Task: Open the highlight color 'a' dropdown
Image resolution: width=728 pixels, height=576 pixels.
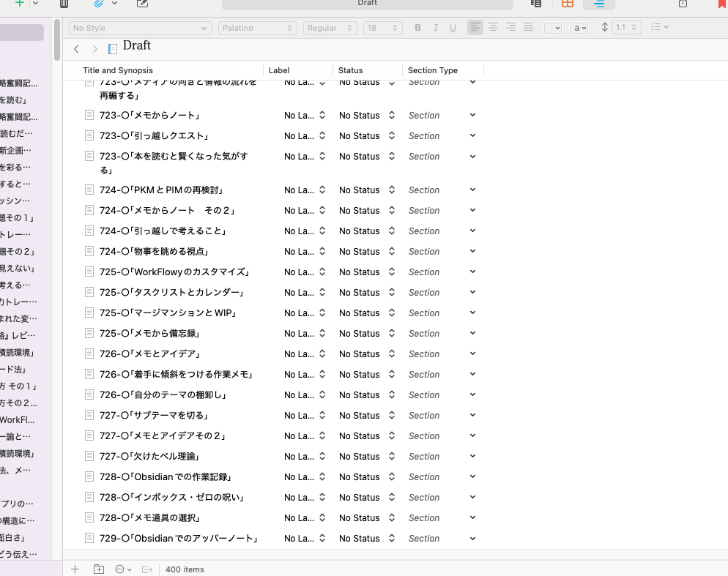Action: click(x=579, y=28)
